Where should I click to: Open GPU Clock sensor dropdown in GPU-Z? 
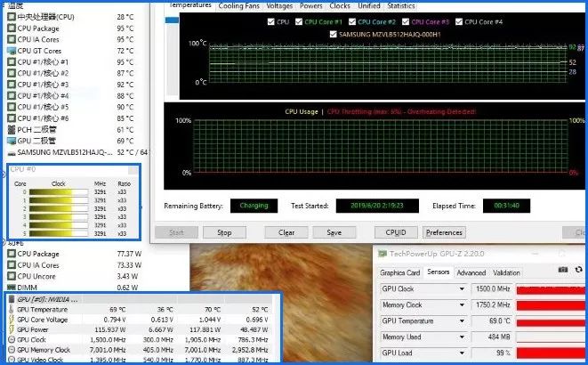tap(462, 288)
